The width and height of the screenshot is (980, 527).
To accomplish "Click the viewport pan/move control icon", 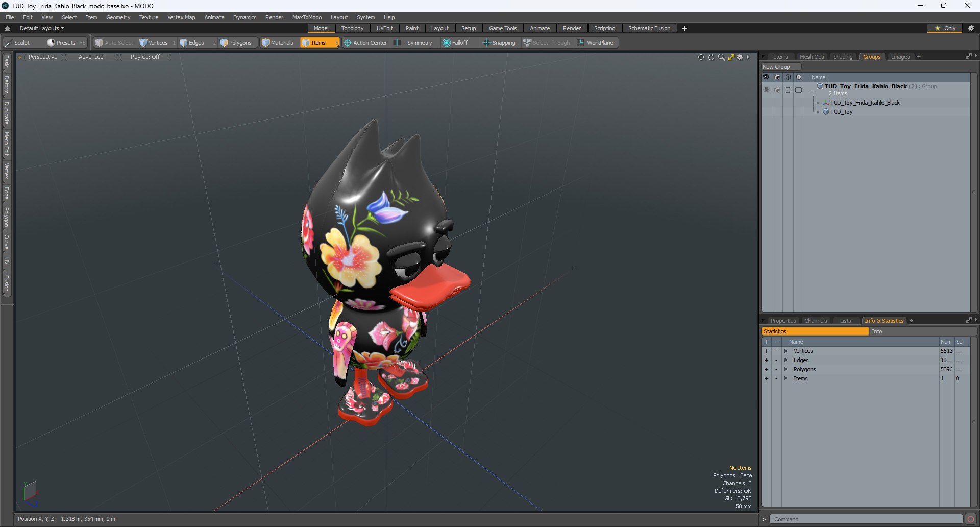I will tap(701, 57).
